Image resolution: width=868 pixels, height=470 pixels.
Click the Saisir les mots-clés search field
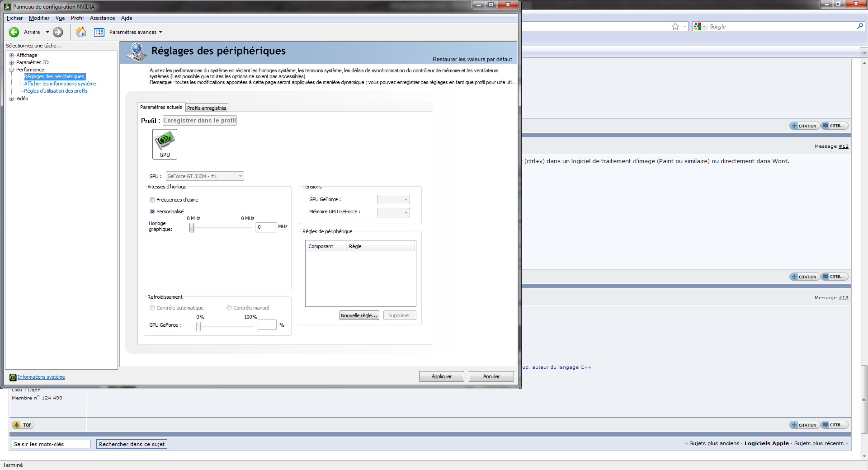click(51, 444)
